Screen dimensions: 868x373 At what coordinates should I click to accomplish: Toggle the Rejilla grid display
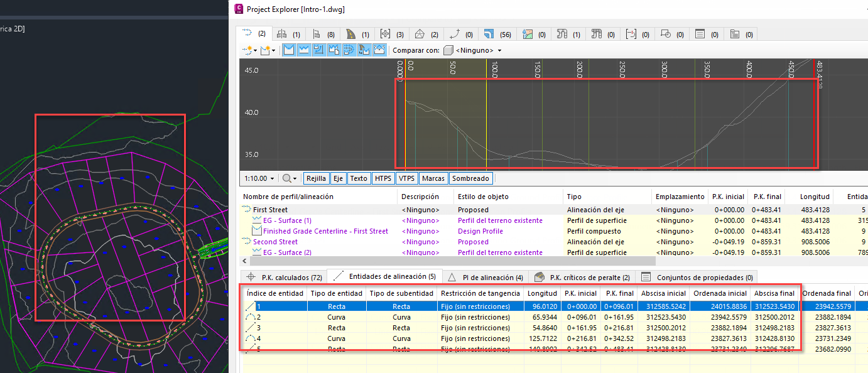(x=316, y=178)
